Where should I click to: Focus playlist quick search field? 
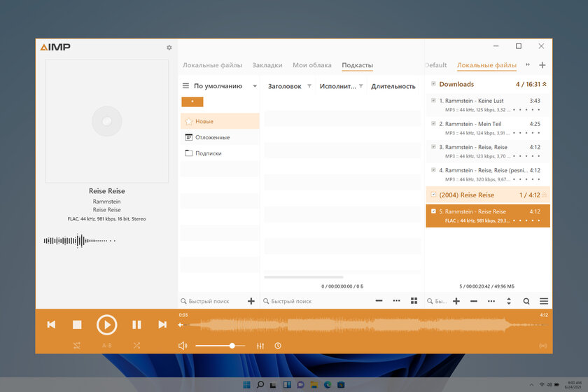437,301
